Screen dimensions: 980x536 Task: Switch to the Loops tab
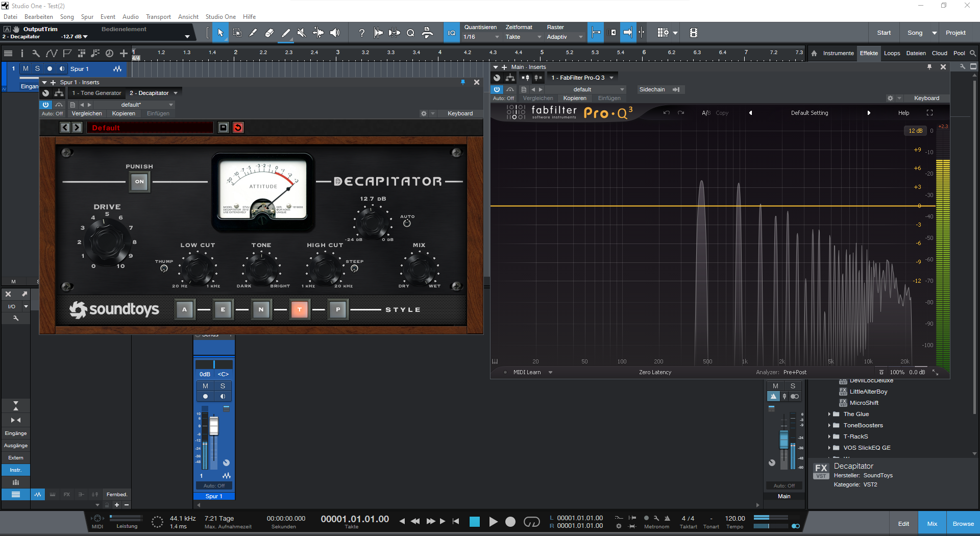(892, 53)
